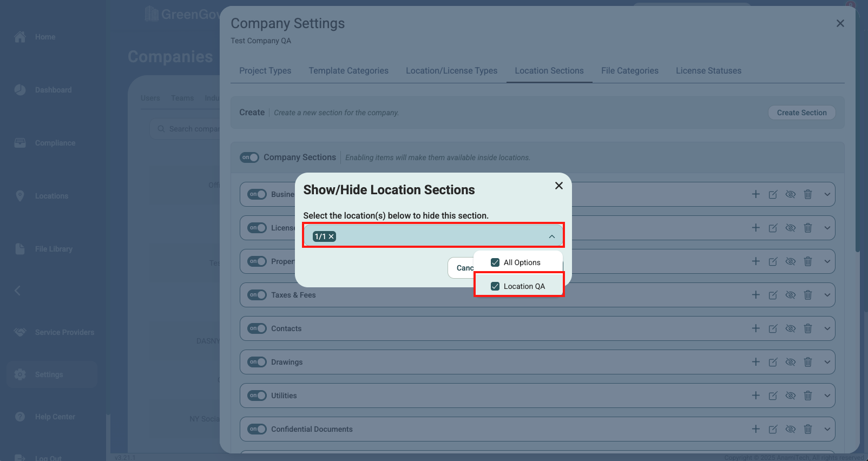Expand the Utilities section chevron

(x=827, y=396)
